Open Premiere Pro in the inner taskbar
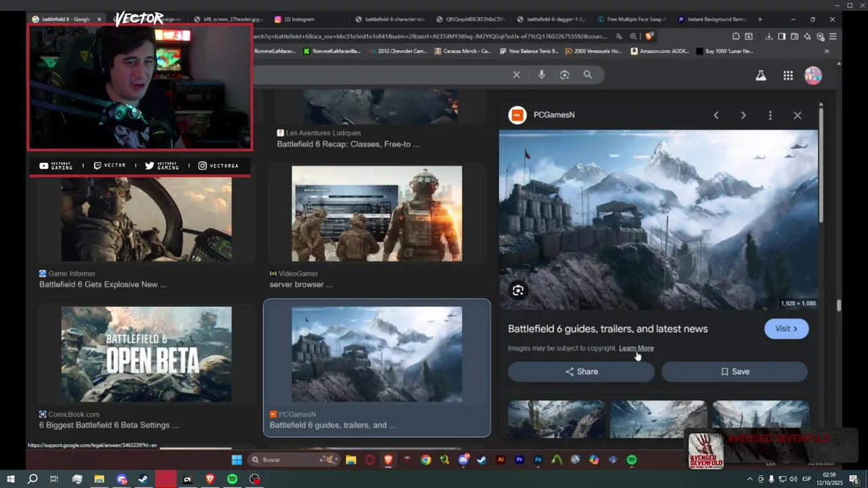This screenshot has width=868, height=488. pos(519,460)
